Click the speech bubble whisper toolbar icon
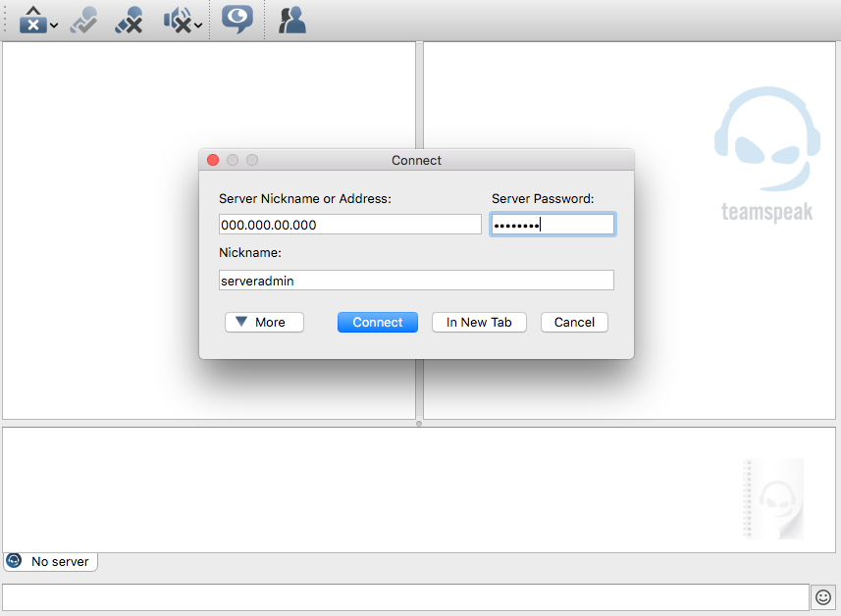This screenshot has height=616, width=841. (237, 19)
